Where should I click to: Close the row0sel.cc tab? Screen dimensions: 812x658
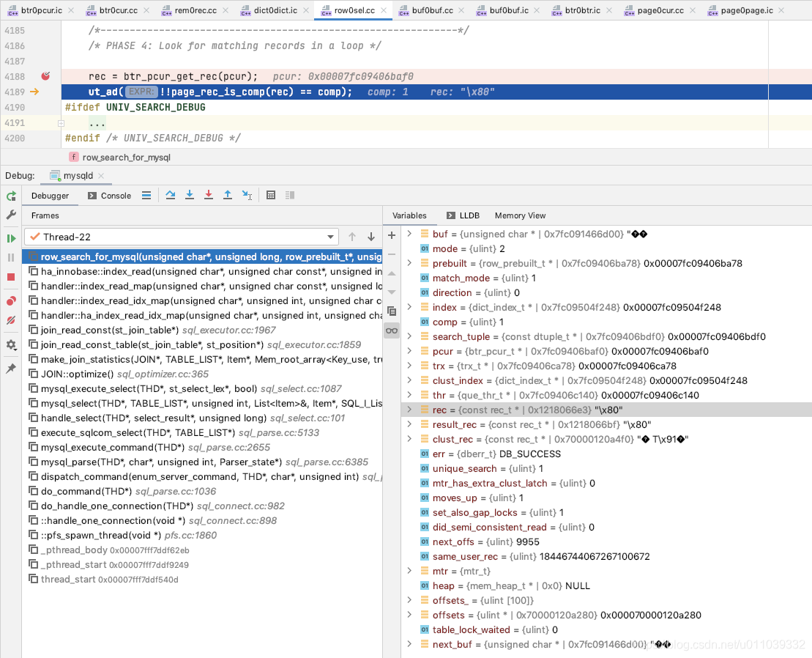point(384,10)
